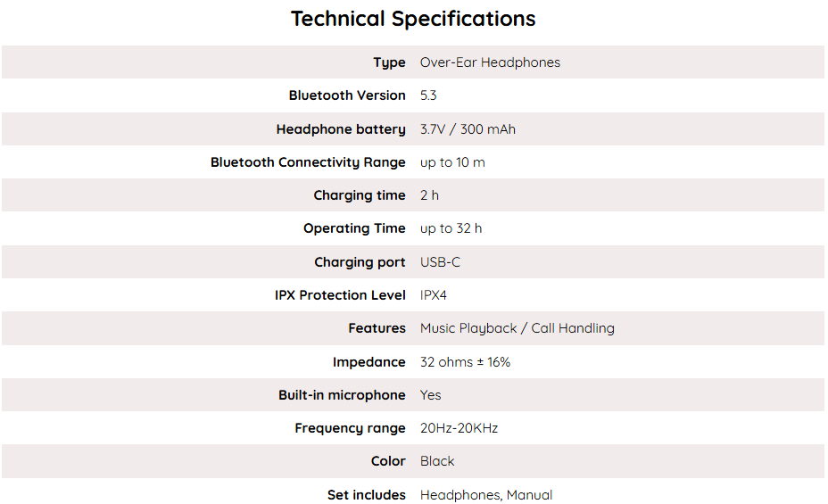The width and height of the screenshot is (828, 504).
Task: Select the up to 10 m value
Action: (x=452, y=162)
